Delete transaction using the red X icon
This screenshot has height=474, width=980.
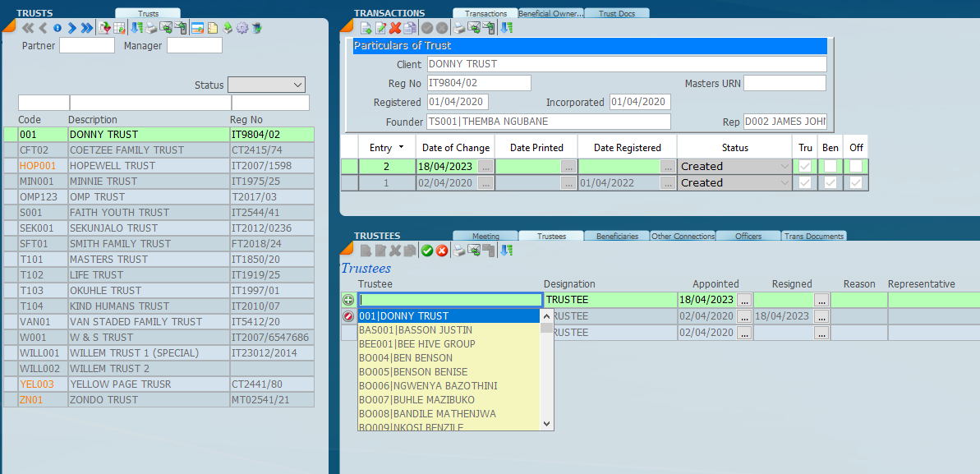point(395,28)
